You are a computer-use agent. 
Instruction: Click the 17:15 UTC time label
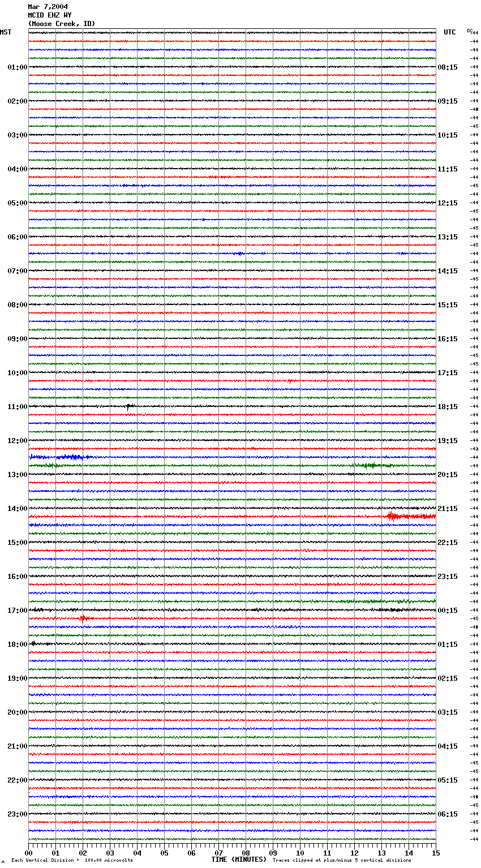tap(448, 373)
